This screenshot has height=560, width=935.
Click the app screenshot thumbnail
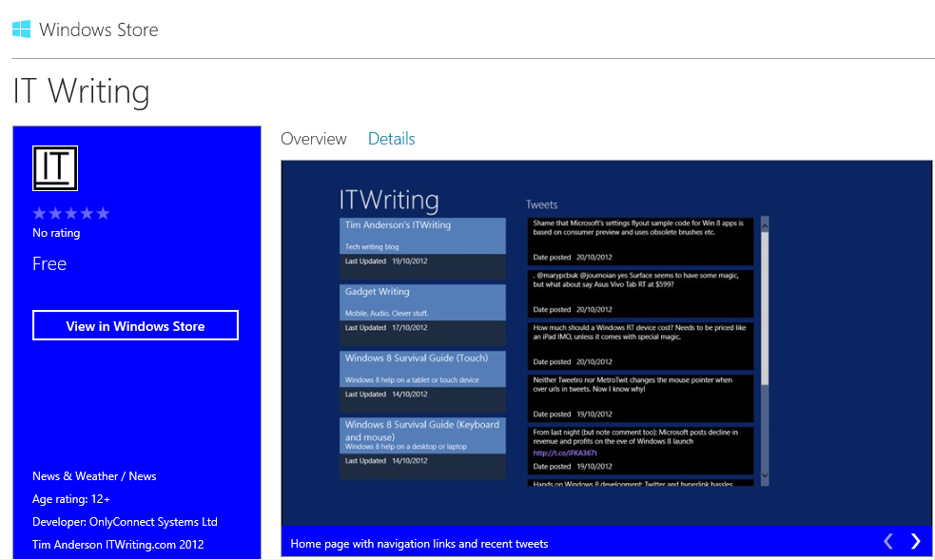pos(607,343)
